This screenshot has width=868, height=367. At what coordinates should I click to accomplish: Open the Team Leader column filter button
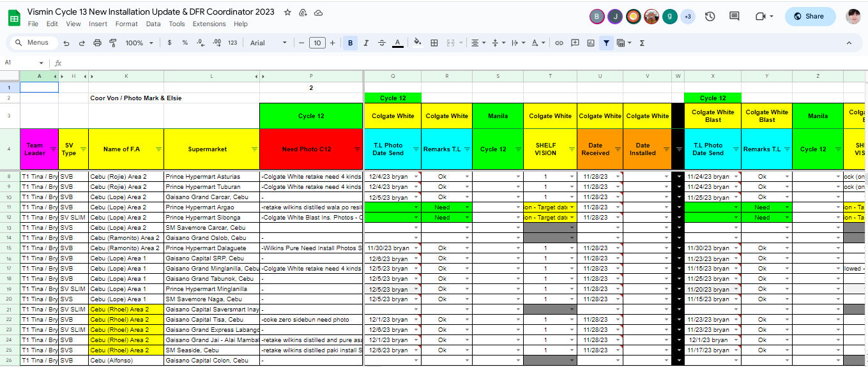click(53, 148)
